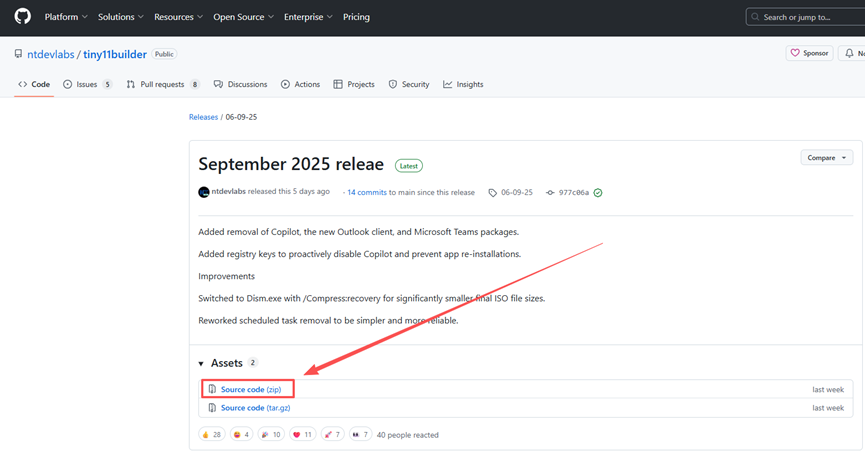Click the Latest release badge

pyautogui.click(x=409, y=166)
